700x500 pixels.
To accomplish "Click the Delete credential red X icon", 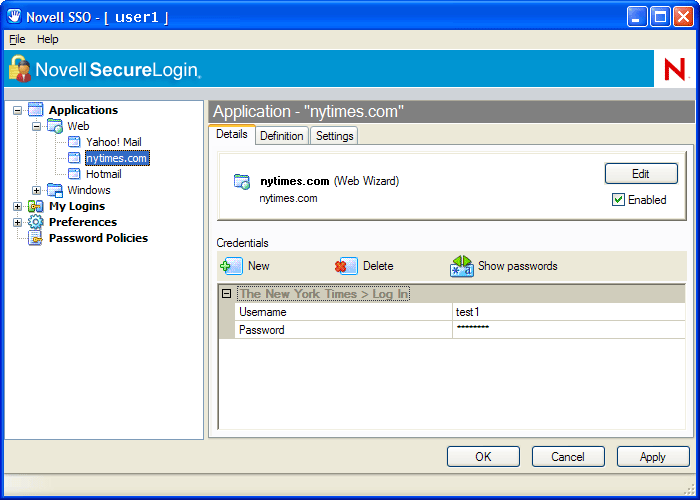I will pos(346,266).
